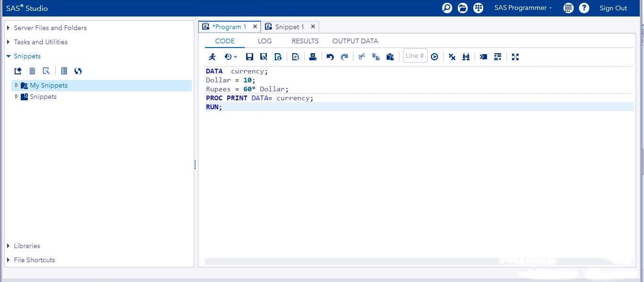This screenshot has height=282, width=644.
Task: Undo the last edit
Action: pos(330,57)
